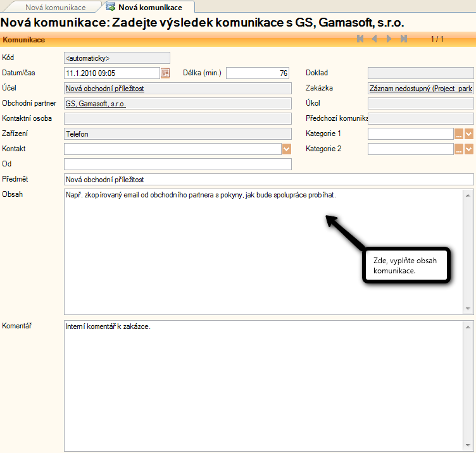Open the Záznam nedostupný link in Zakázka
Screen dimensions: 476x453
point(420,89)
